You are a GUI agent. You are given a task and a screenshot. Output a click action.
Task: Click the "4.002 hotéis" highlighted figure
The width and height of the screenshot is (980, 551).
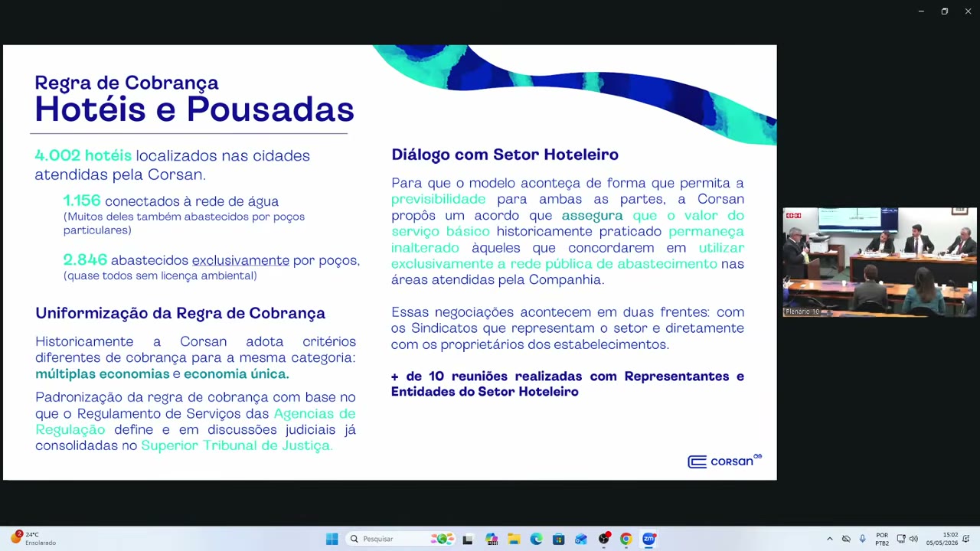[83, 155]
